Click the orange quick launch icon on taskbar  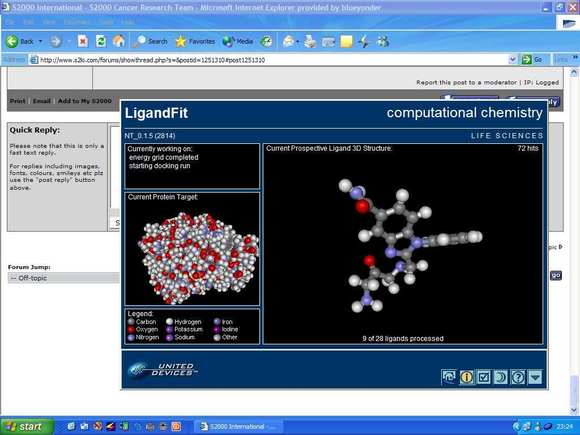[176, 426]
